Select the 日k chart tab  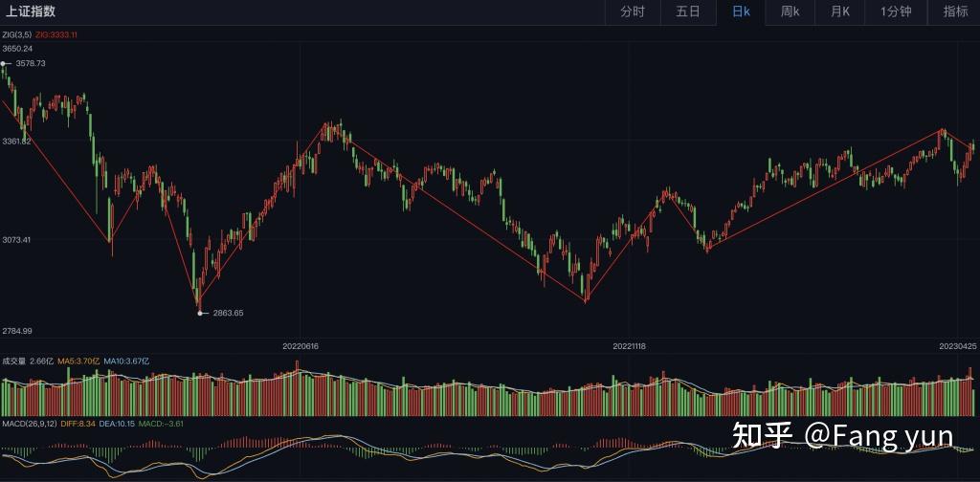pyautogui.click(x=741, y=11)
